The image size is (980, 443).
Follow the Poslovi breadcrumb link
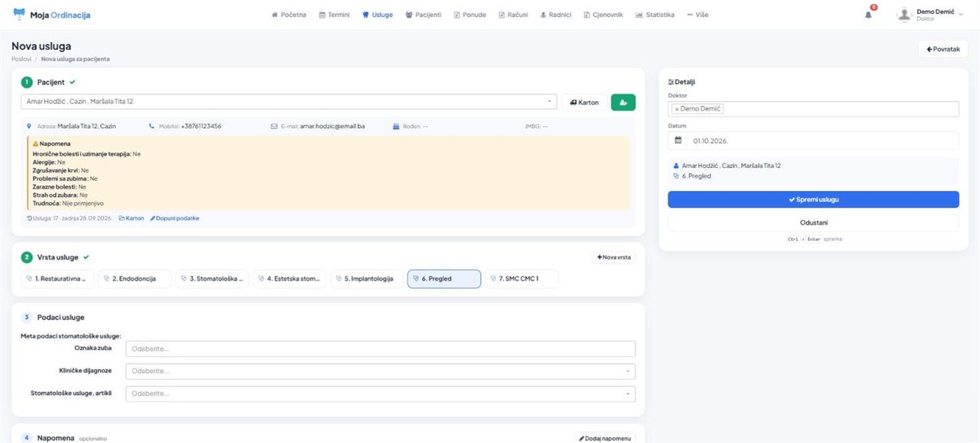(x=21, y=59)
